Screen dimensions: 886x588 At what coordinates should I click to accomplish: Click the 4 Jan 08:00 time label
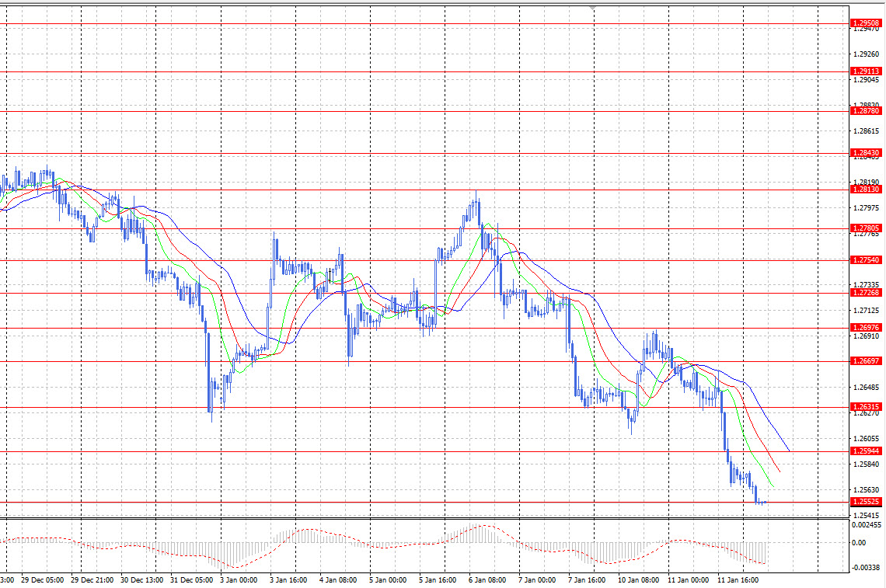338,580
